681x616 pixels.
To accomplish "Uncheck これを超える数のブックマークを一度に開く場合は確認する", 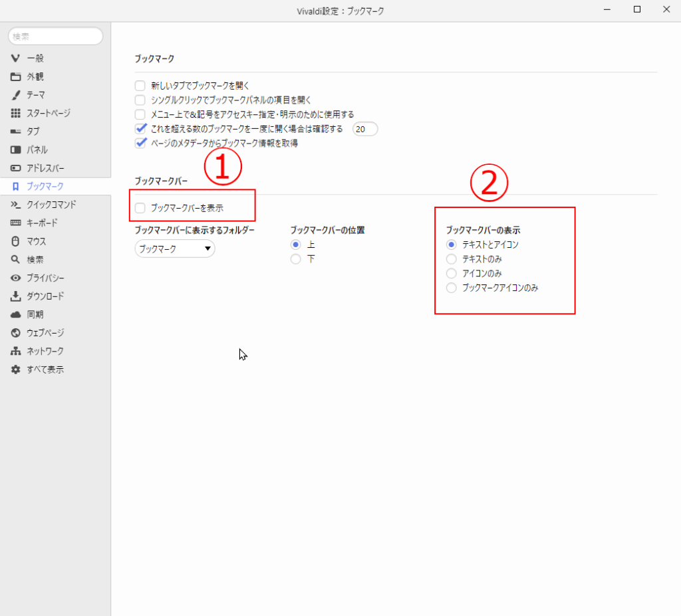I will tap(140, 129).
